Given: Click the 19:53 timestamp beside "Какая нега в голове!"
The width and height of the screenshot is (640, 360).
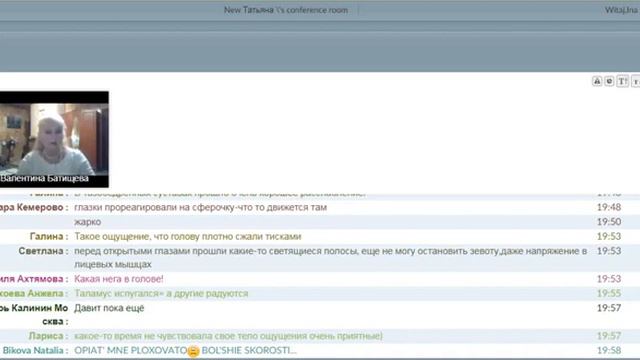Looking at the screenshot, I should click(x=609, y=279).
